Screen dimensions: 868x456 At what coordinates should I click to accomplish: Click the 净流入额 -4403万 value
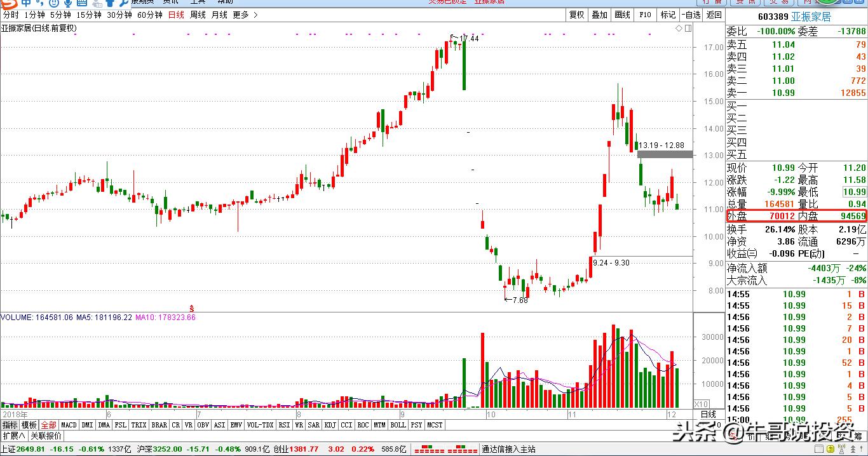pyautogui.click(x=825, y=269)
